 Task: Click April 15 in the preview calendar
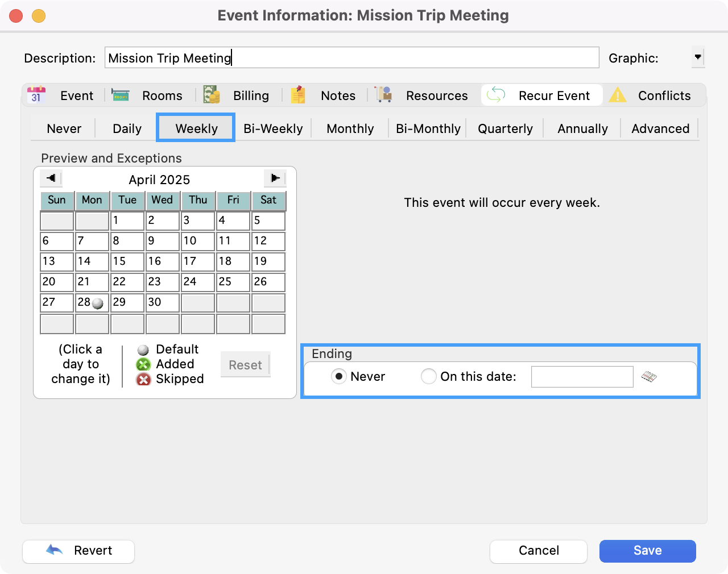point(127,261)
